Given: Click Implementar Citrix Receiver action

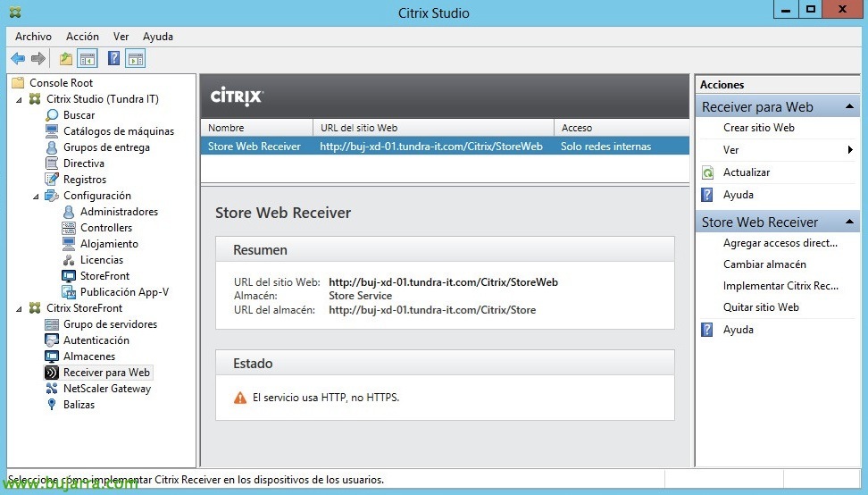Looking at the screenshot, I should click(780, 286).
